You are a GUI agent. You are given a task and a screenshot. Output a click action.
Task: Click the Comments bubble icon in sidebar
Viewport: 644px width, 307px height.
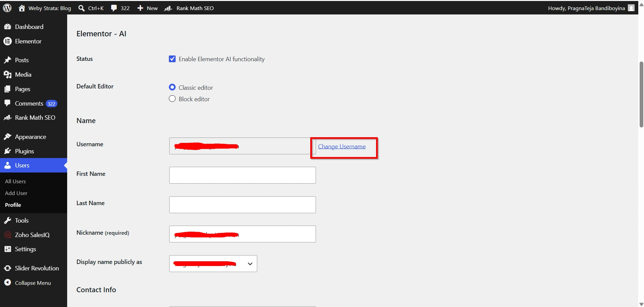(7, 103)
